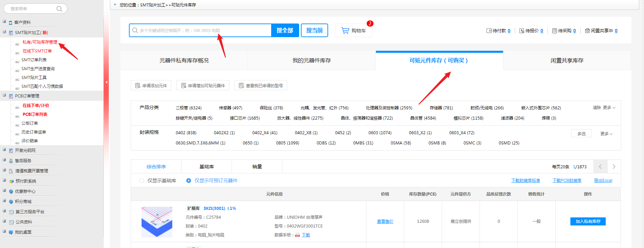Collapse the SMT贴片加工 tree node
This screenshot has width=644, height=248.
pos(4,32)
